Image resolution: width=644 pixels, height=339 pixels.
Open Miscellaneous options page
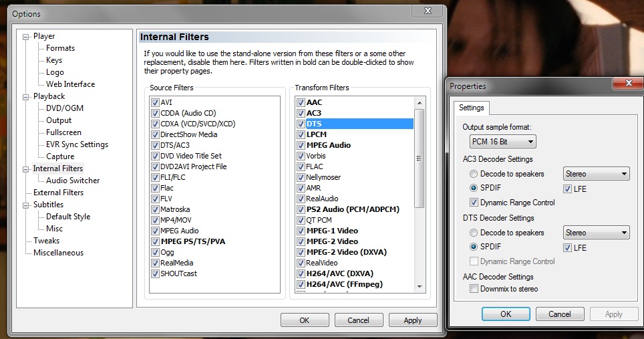58,253
